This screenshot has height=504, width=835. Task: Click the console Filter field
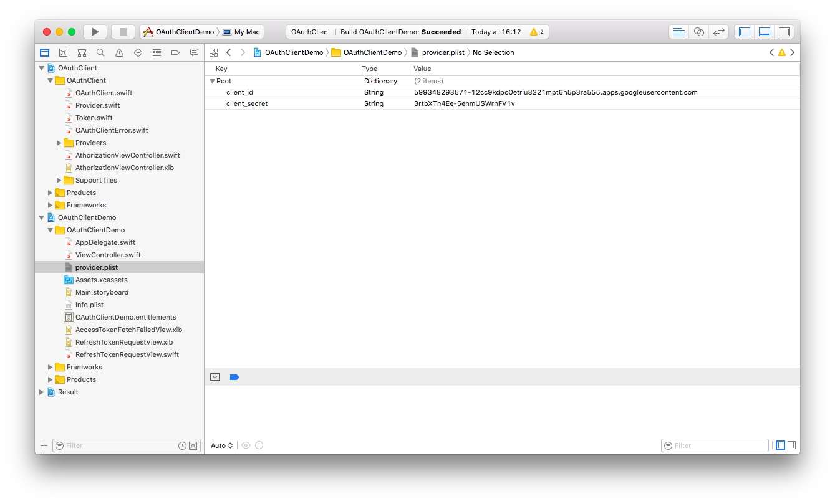pos(715,445)
